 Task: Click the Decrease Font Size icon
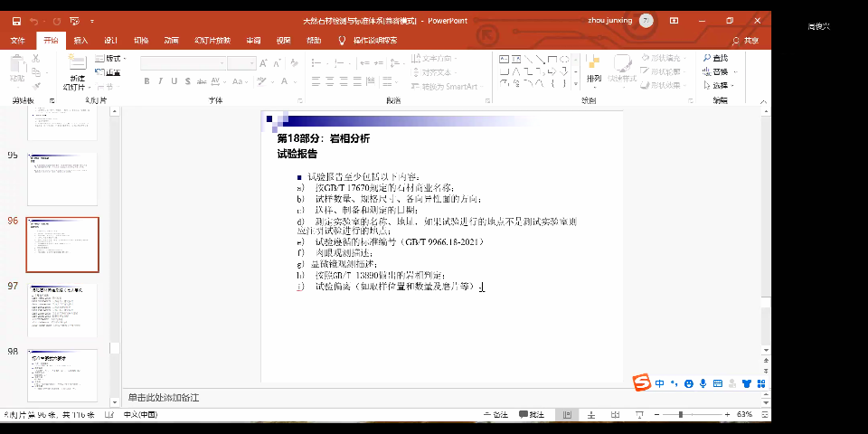tap(278, 63)
